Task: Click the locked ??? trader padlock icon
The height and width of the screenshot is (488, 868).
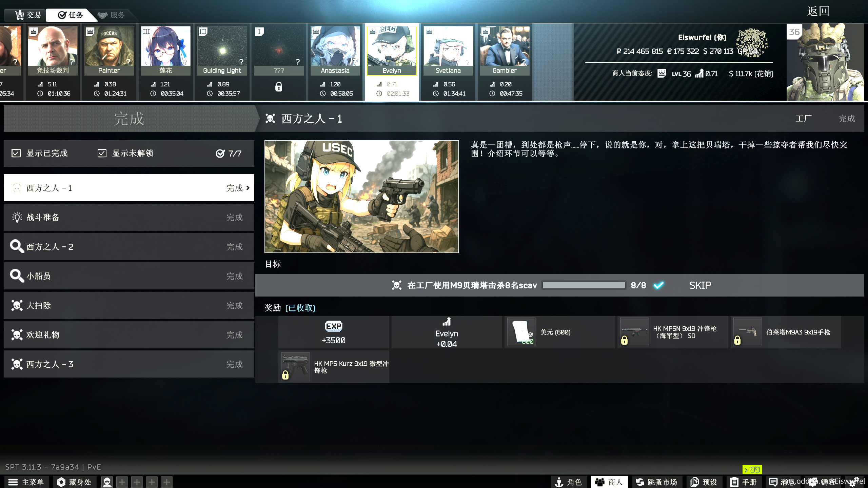Action: (x=279, y=87)
